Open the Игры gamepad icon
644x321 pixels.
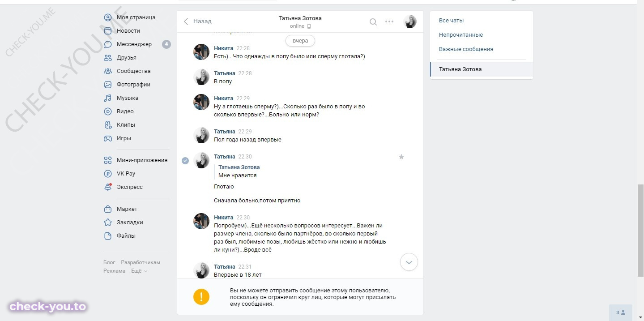[x=108, y=138]
